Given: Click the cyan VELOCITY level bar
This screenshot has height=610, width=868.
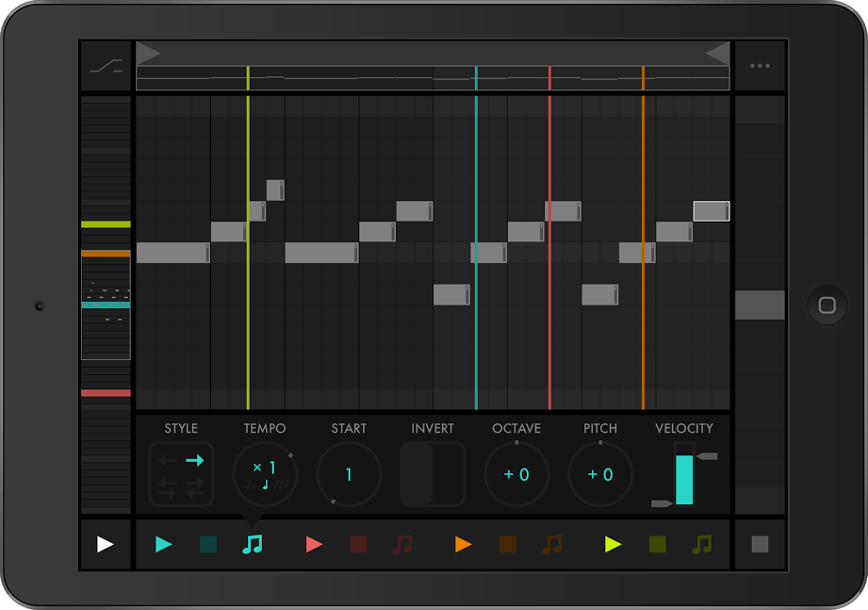Looking at the screenshot, I should tap(684, 479).
